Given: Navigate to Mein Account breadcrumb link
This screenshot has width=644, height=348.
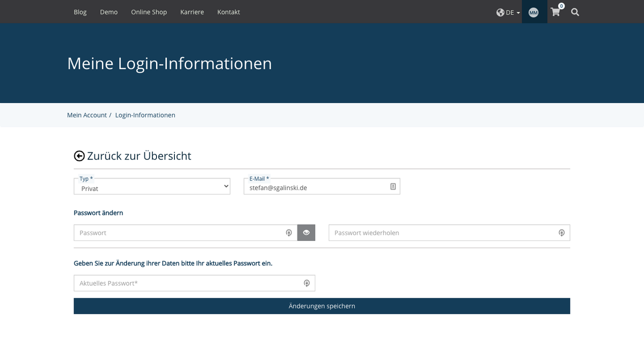Looking at the screenshot, I should click(x=87, y=115).
